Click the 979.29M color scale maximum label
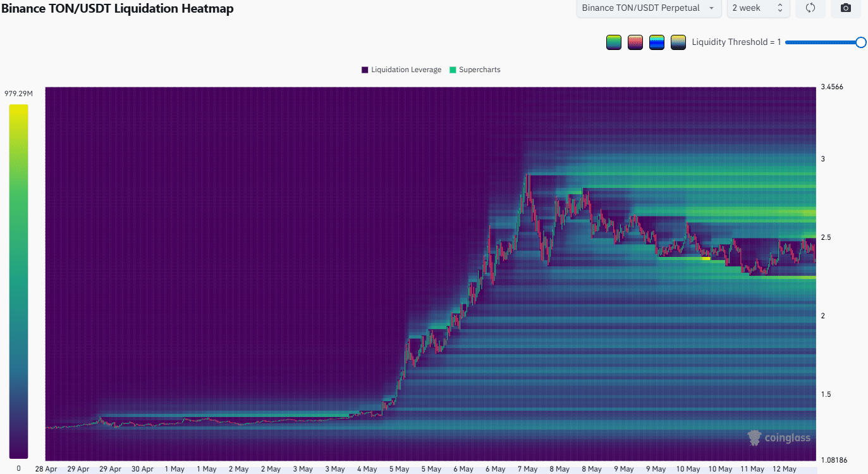The image size is (868, 474). [x=18, y=94]
